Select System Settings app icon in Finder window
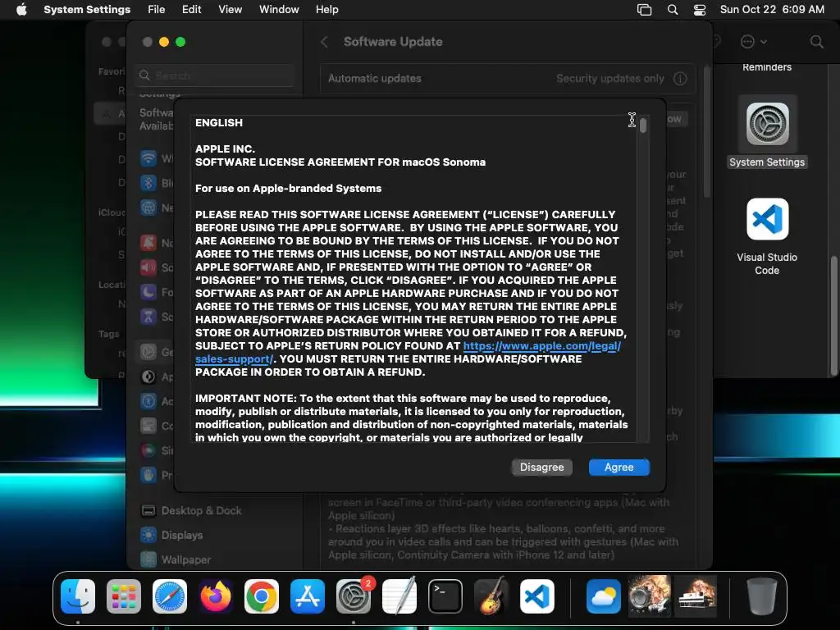 click(767, 125)
